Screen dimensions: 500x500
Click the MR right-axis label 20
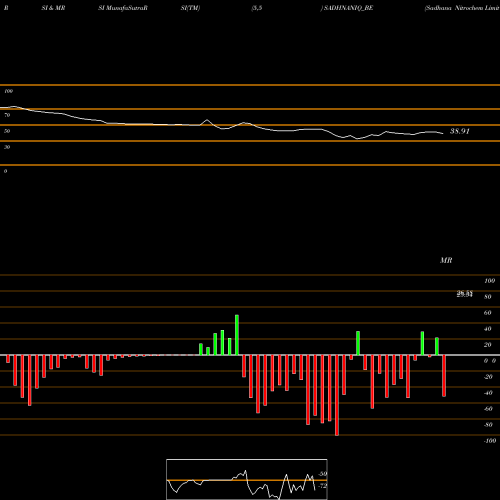pos(488,345)
